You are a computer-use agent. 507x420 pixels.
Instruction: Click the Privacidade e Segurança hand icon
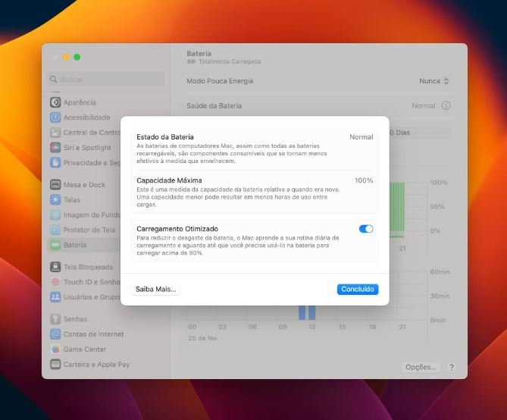coord(55,162)
